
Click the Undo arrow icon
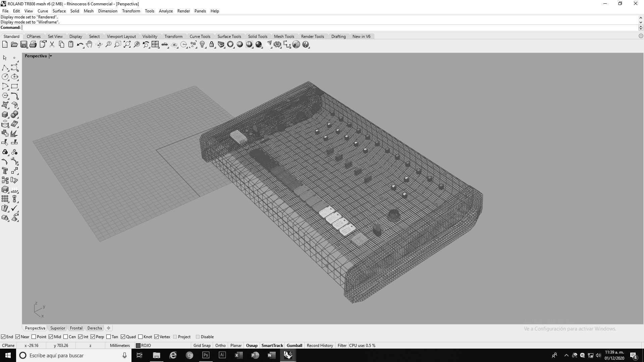click(x=80, y=45)
